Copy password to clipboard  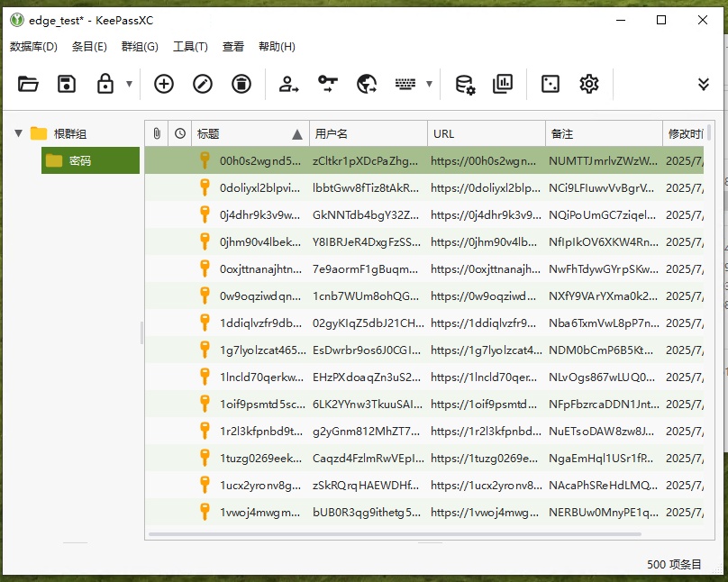click(x=327, y=83)
